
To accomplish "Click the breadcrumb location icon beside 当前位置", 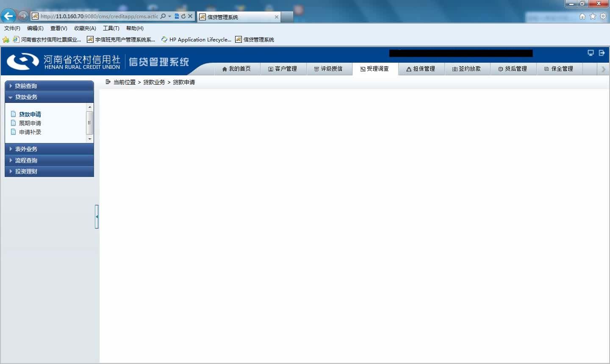I will (x=108, y=82).
